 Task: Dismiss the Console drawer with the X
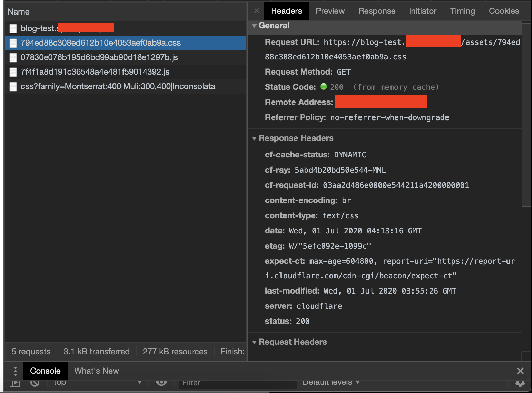pyautogui.click(x=520, y=371)
